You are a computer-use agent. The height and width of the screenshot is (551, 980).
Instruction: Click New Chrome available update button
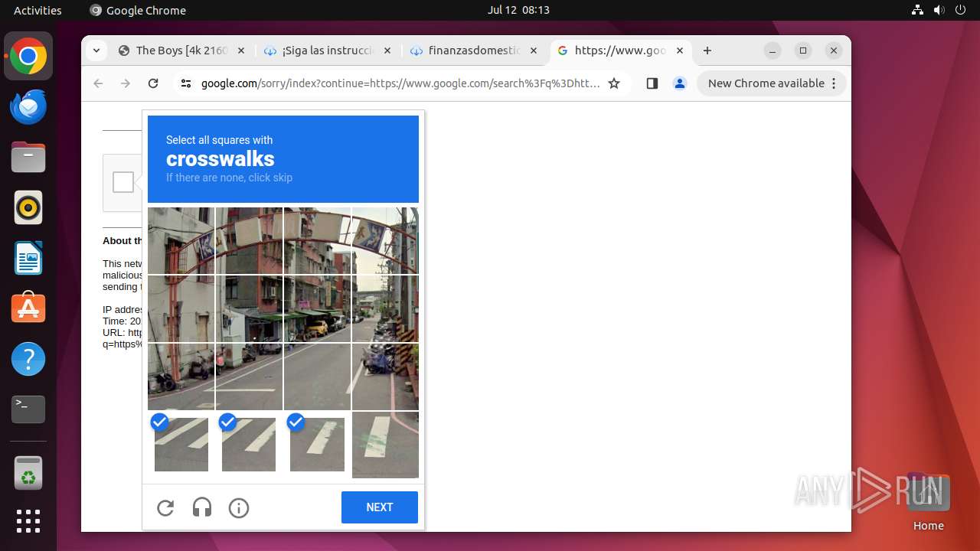tap(771, 83)
